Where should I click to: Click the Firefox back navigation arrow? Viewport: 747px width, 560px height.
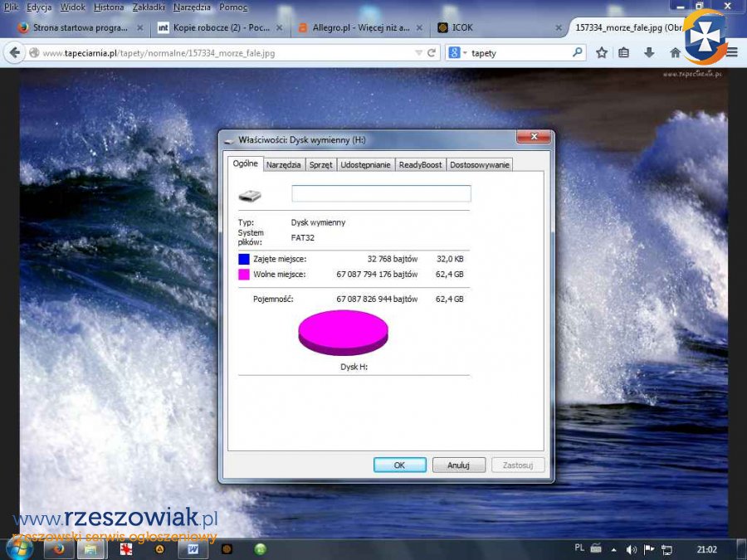pos(14,52)
